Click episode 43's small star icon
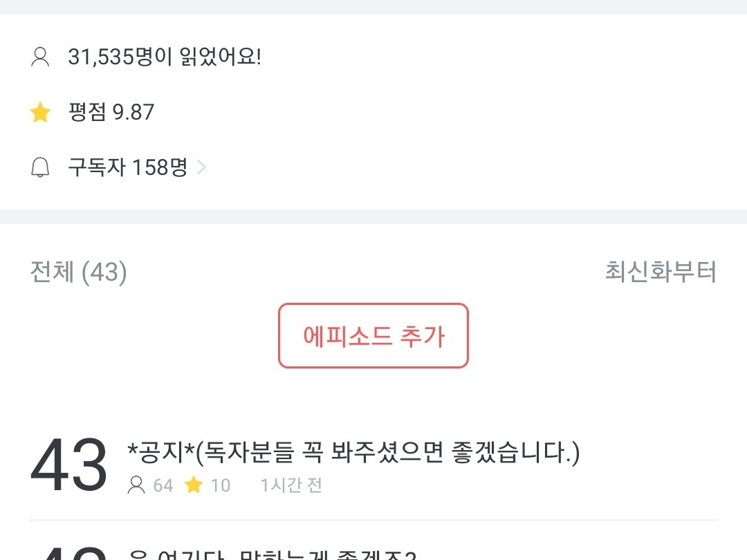747x560 pixels. 194,485
